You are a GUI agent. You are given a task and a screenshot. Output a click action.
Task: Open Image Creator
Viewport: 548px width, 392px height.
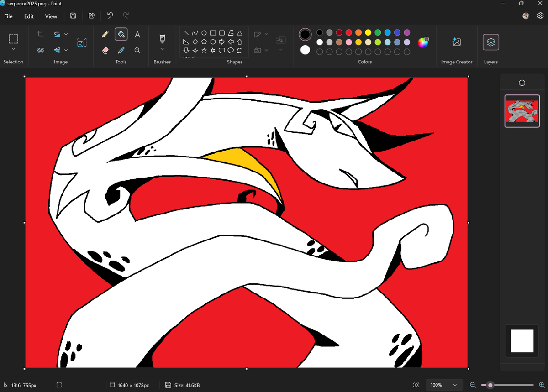point(457,42)
